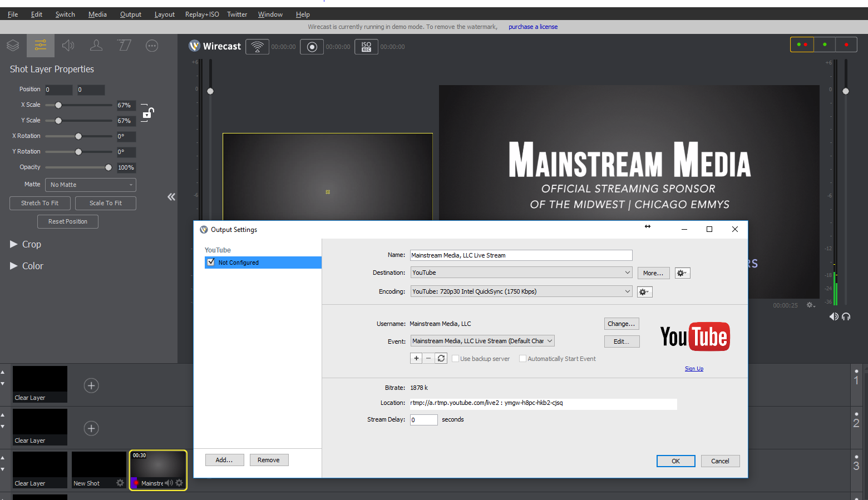Check Automatically Start Event

522,359
